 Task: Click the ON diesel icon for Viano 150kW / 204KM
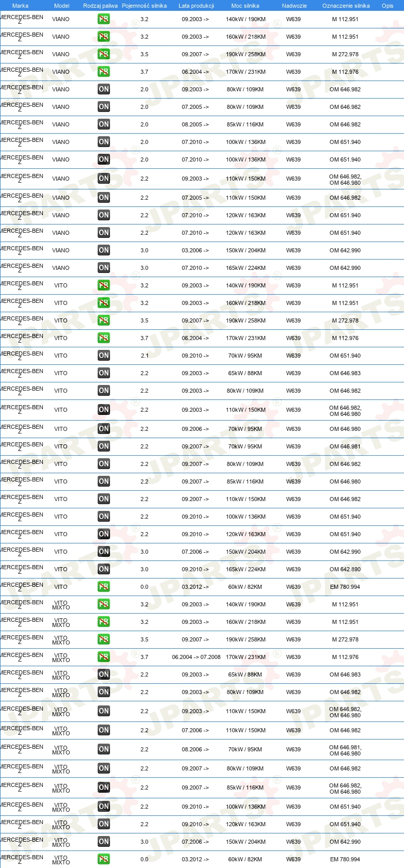coord(104,250)
